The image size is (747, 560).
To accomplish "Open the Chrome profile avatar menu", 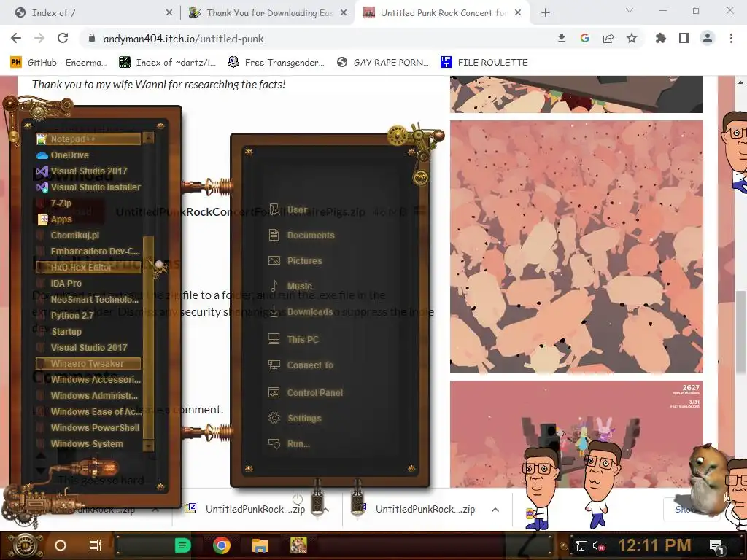I will pos(708,38).
